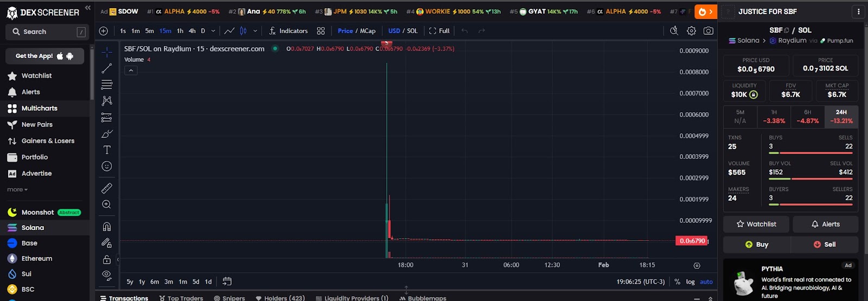
Task: Select the 1d date range
Action: 208,281
